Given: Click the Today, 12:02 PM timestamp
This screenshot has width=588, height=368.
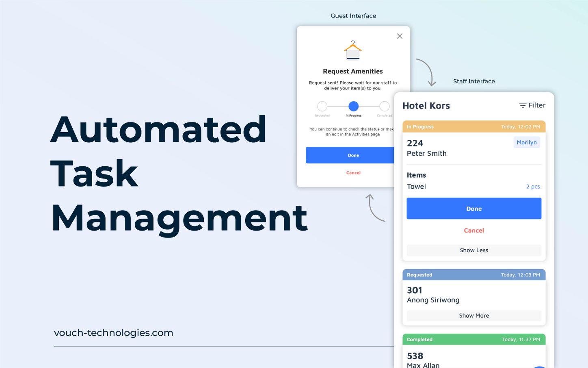Looking at the screenshot, I should pyautogui.click(x=521, y=127).
